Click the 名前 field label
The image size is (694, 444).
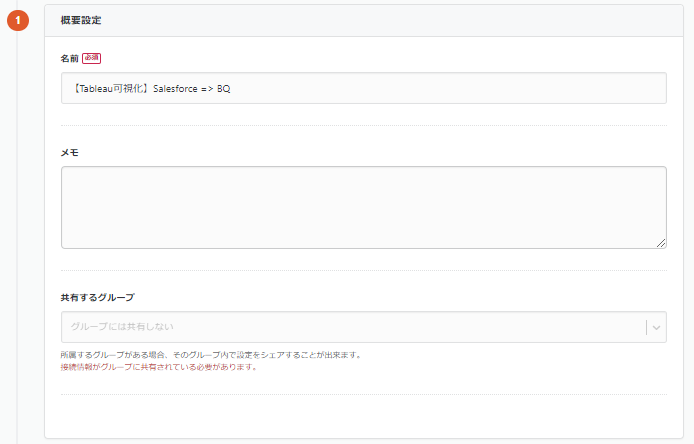tap(69, 58)
